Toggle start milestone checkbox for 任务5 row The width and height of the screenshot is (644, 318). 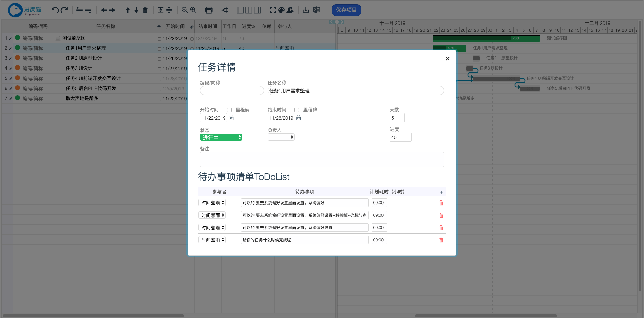(159, 89)
